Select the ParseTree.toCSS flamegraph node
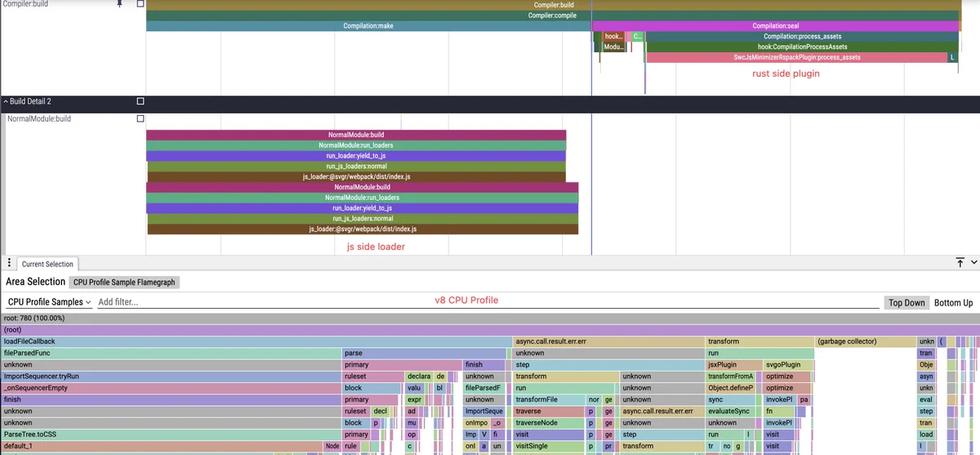 pyautogui.click(x=171, y=435)
